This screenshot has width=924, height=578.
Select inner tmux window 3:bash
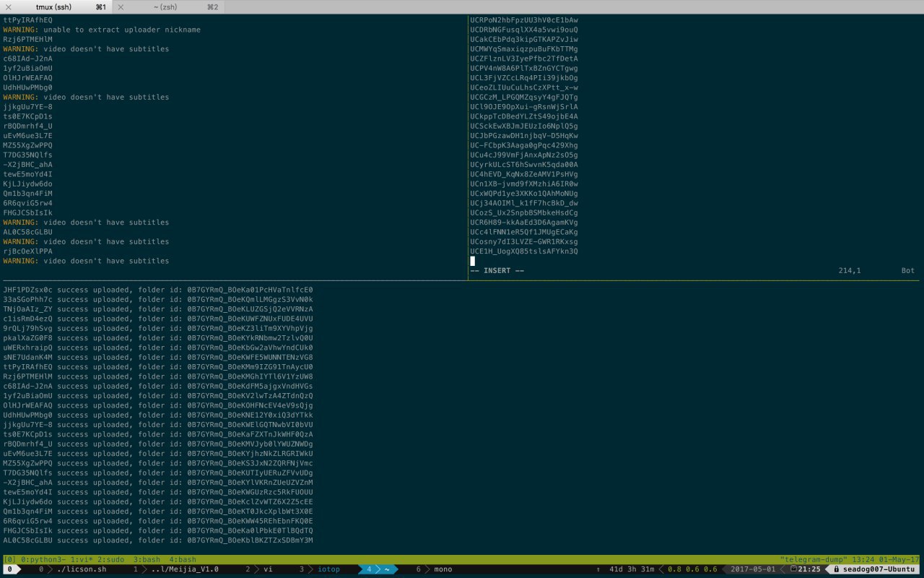click(x=147, y=559)
